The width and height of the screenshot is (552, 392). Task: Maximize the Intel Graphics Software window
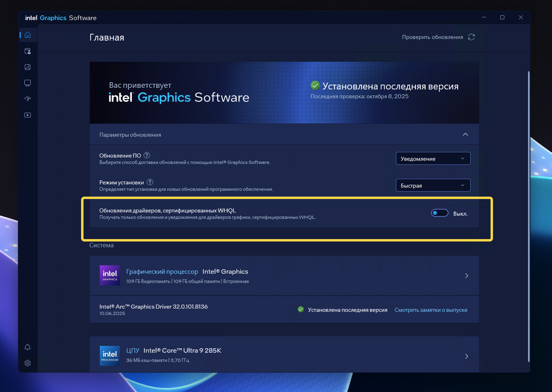click(x=502, y=18)
